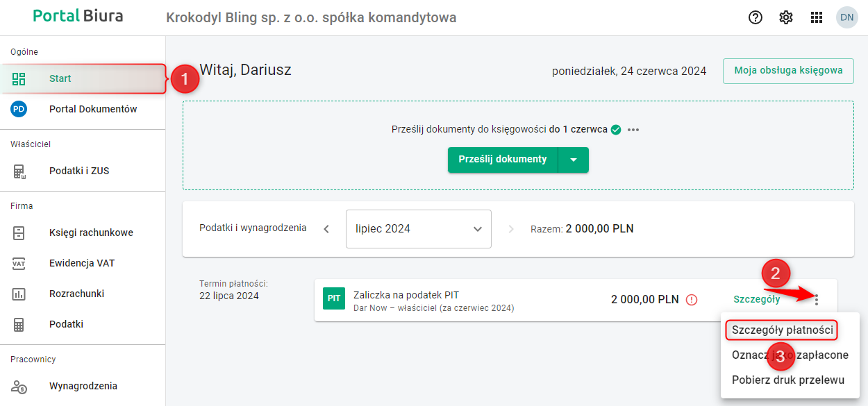Open the apps grid icon
Viewport: 868px width, 406px height.
click(x=817, y=17)
